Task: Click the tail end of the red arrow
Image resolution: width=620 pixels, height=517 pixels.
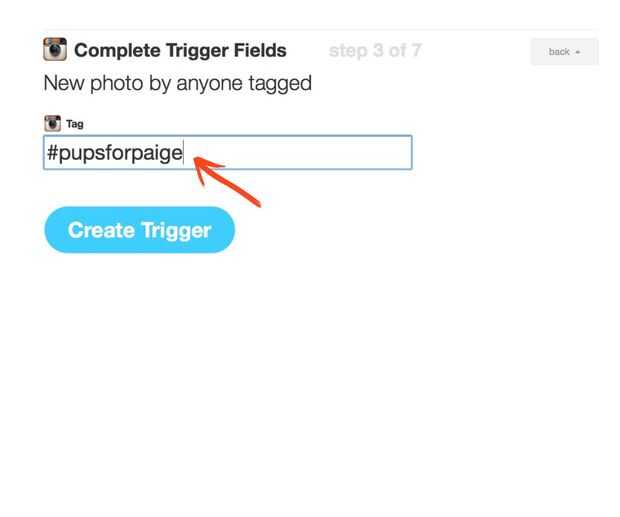Action: click(256, 202)
